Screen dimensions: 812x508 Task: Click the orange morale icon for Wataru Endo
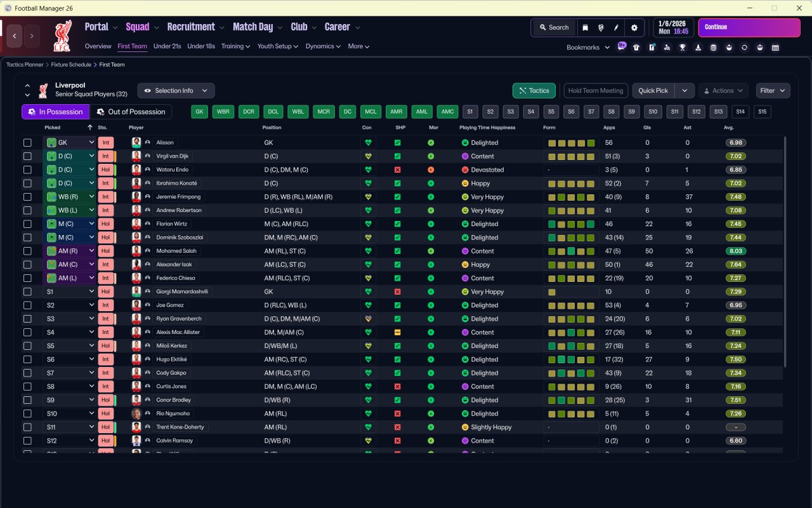431,170
